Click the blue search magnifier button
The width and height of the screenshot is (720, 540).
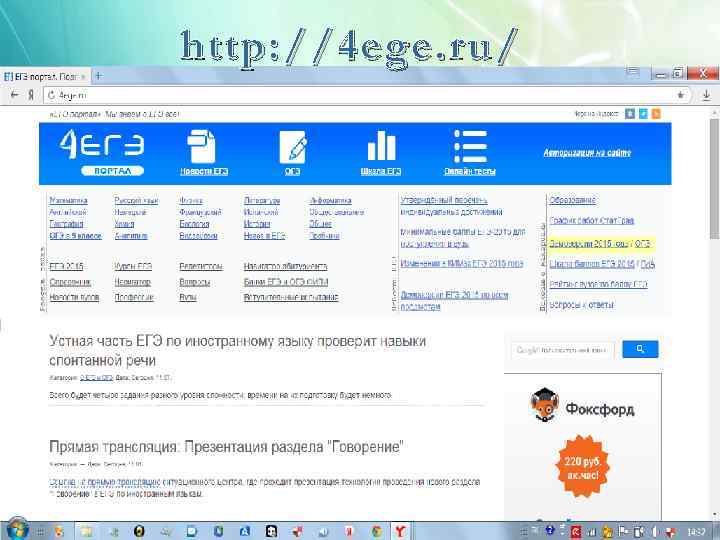(x=640, y=349)
